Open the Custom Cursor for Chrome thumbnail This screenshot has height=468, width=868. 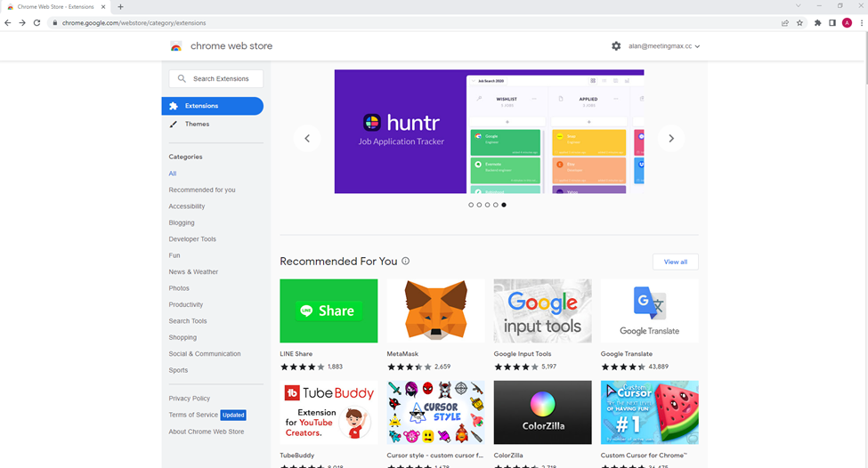(x=649, y=412)
